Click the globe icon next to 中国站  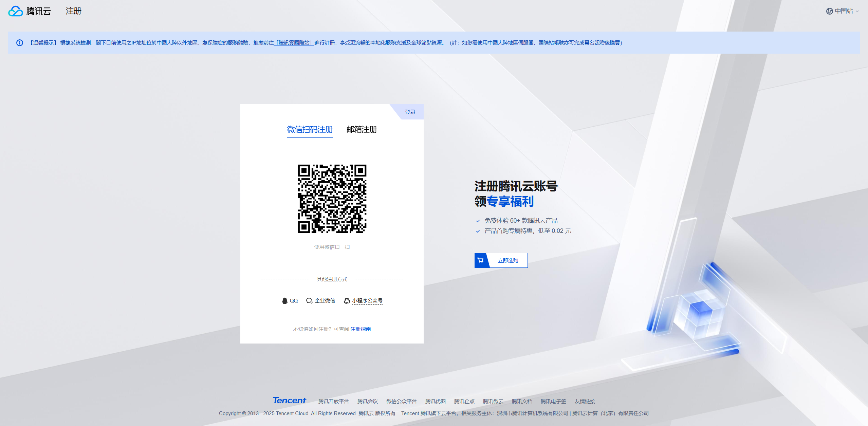coord(829,11)
